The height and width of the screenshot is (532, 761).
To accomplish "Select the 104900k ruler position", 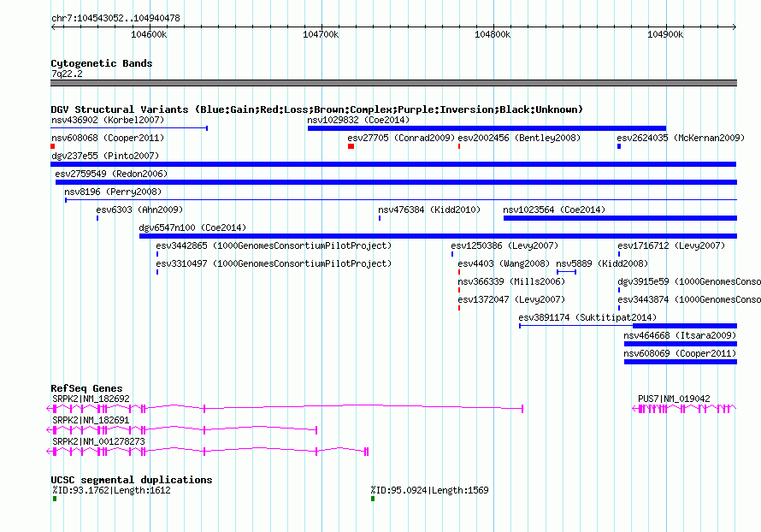I will tap(665, 34).
